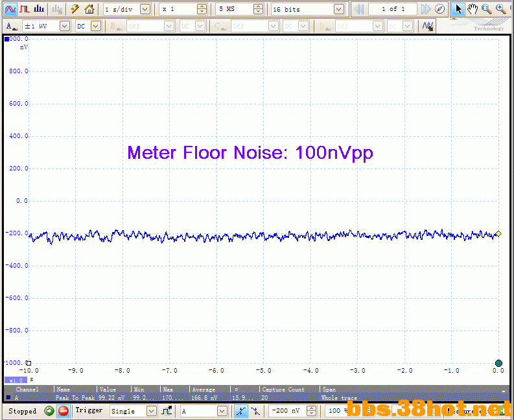Toggle falling edge trigger button
The height and width of the screenshot is (420, 514).
tap(255, 411)
